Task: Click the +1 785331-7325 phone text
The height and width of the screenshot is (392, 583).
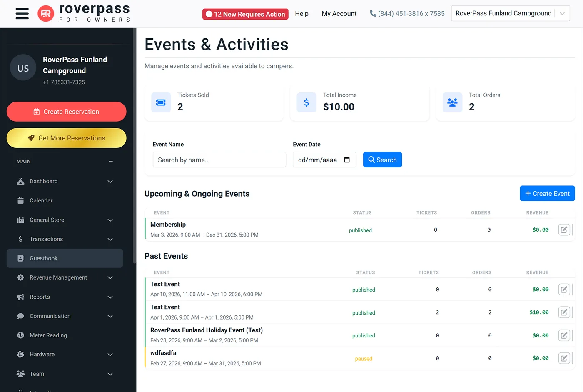Action: [64, 82]
